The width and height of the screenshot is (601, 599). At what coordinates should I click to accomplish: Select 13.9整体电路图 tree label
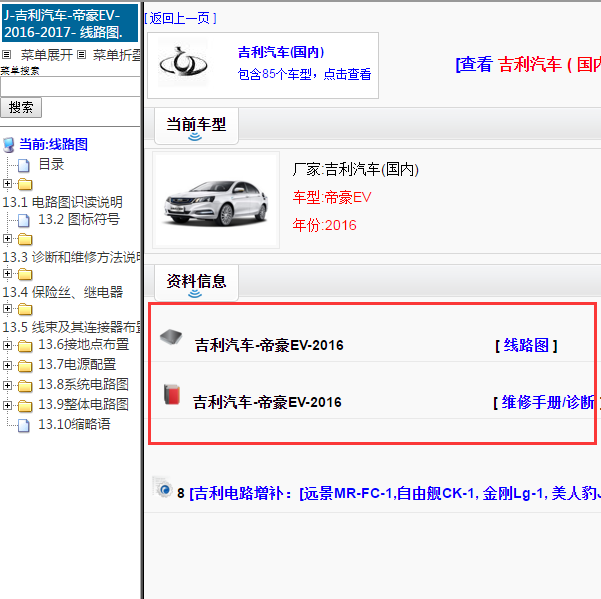tap(84, 404)
